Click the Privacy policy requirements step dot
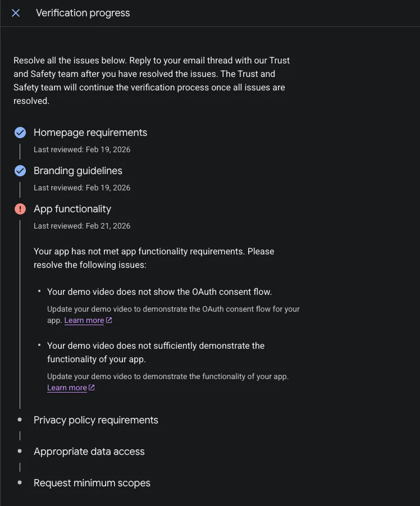 [x=20, y=420]
